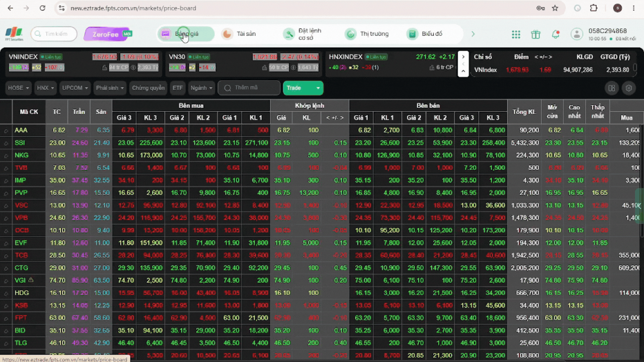Open the Trade button dropdown arrow
This screenshot has height=362, width=644.
pyautogui.click(x=318, y=88)
